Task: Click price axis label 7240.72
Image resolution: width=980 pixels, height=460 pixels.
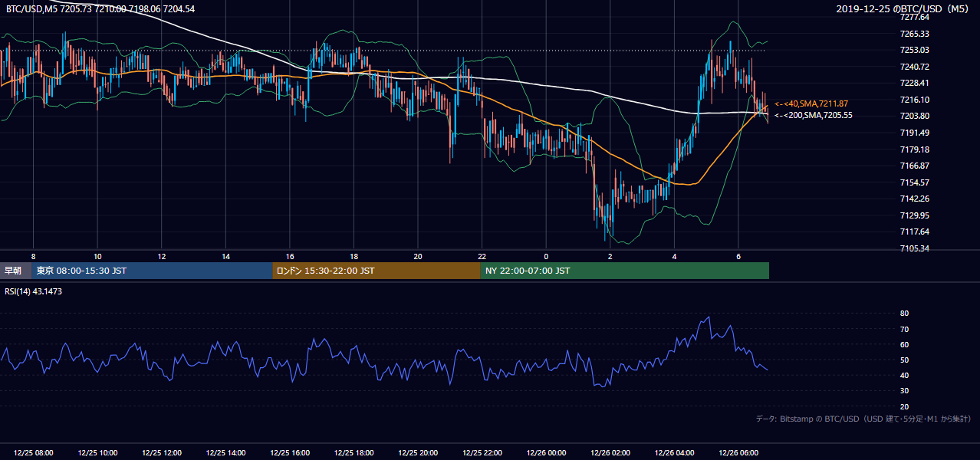Action: (914, 67)
